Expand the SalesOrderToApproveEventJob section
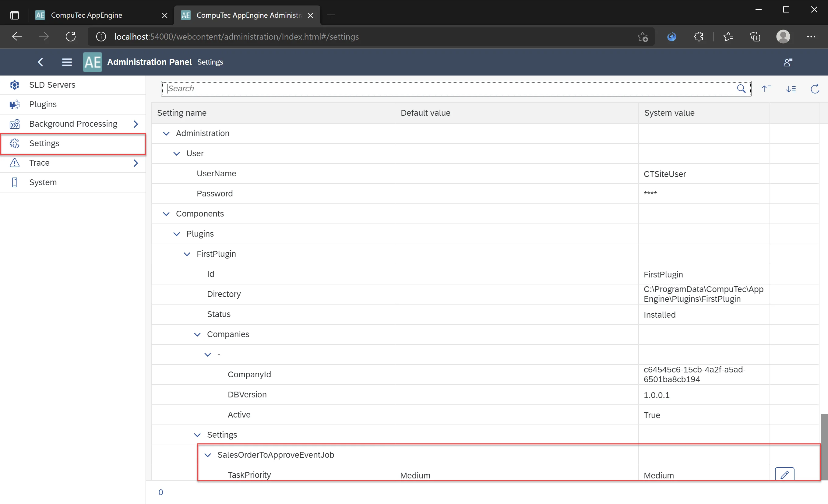 pyautogui.click(x=208, y=455)
